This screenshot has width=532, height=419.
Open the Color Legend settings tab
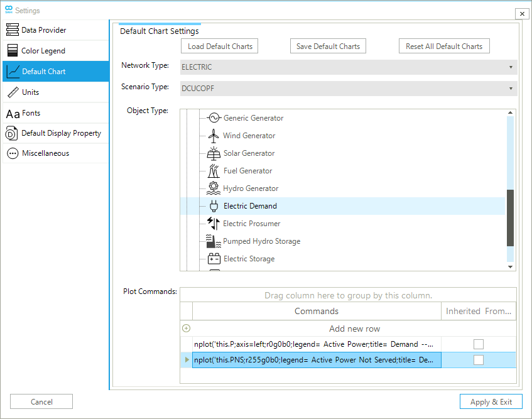pyautogui.click(x=43, y=51)
